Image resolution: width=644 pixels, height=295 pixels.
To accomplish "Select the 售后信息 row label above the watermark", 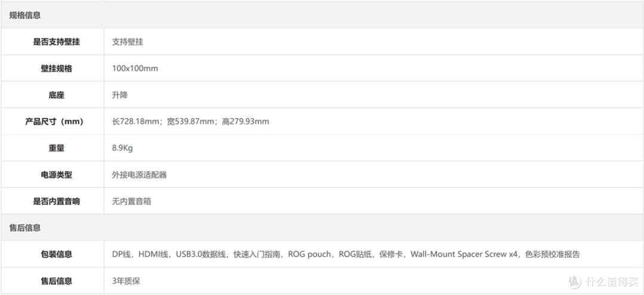I will tap(56, 281).
